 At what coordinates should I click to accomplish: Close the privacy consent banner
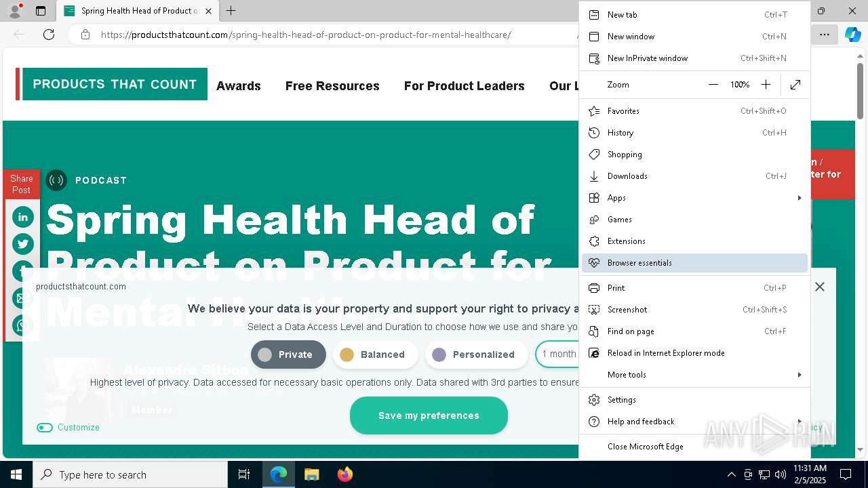click(x=820, y=287)
